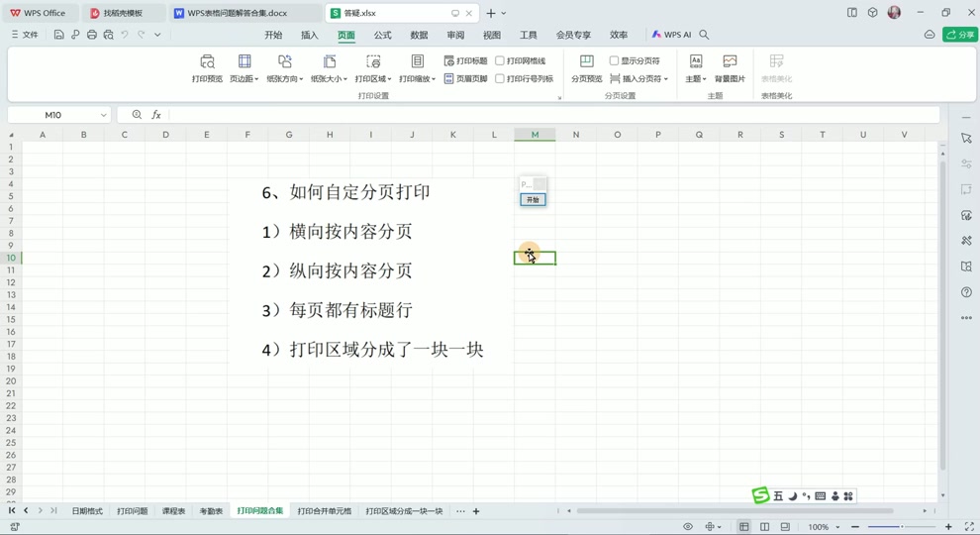Viewport: 980px width, 535px height.
Task: Open Themes (主题) dropdown
Action: [x=696, y=68]
